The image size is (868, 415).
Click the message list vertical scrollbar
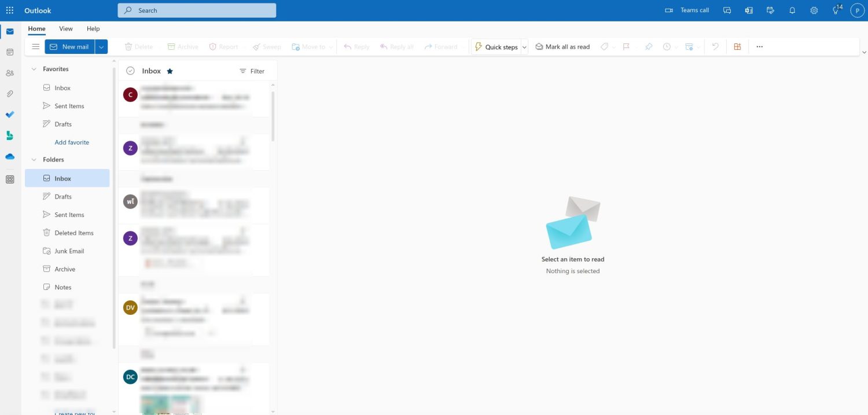(x=273, y=116)
